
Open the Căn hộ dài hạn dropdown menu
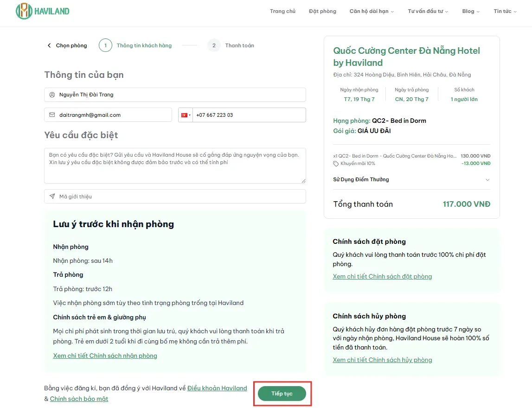coord(372,11)
